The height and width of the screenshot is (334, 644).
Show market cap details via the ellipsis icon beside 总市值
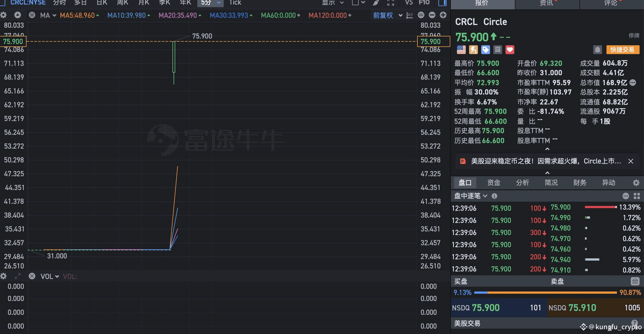[x=633, y=82]
